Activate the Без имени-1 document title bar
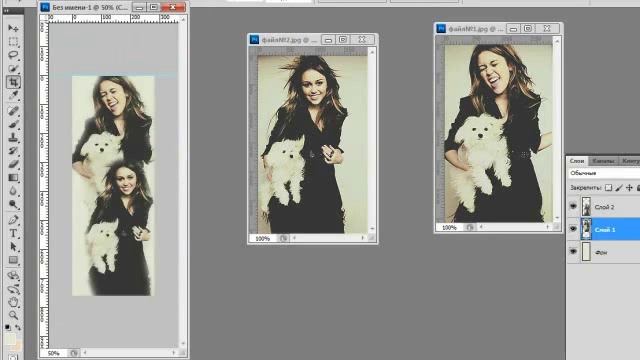The height and width of the screenshot is (360, 640). [90, 7]
